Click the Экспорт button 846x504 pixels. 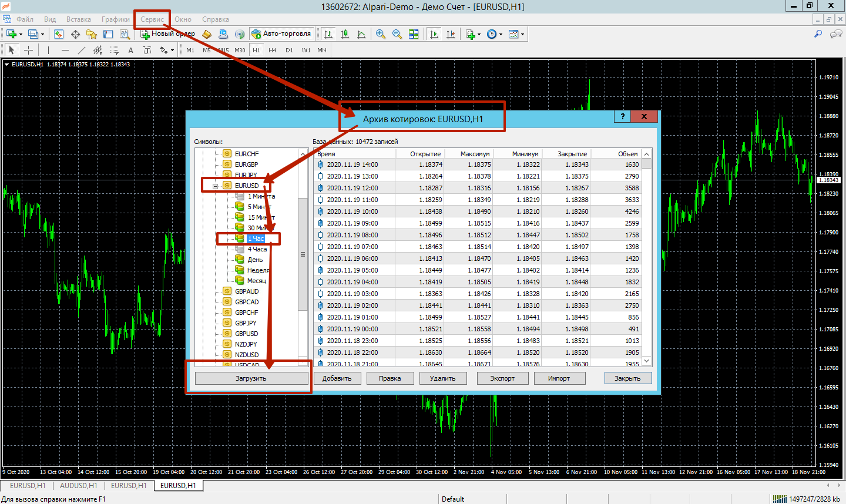502,378
